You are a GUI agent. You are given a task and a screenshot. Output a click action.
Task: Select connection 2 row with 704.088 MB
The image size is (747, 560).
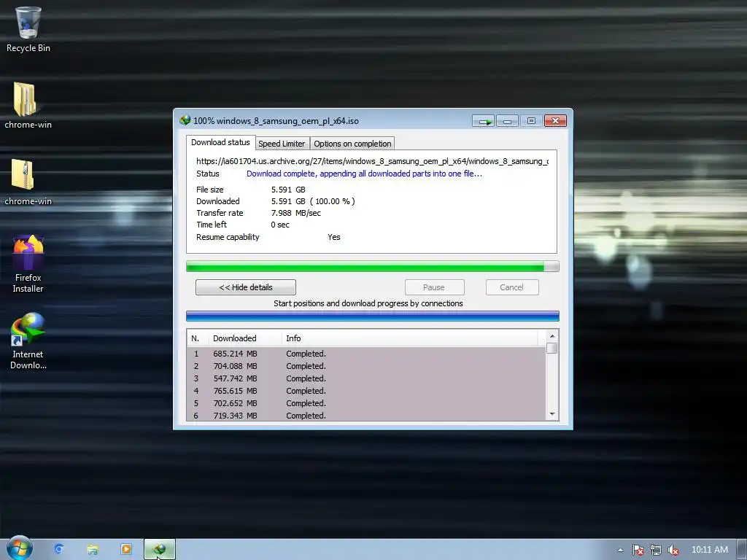tap(366, 366)
